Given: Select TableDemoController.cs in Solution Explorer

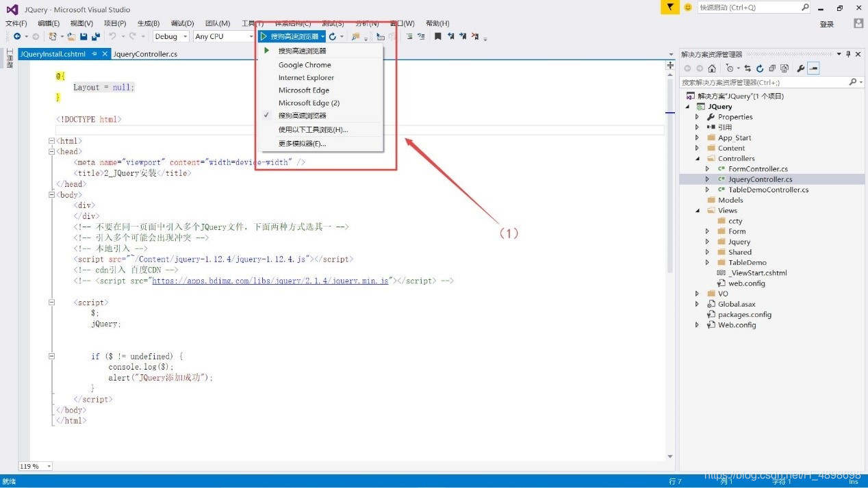Looking at the screenshot, I should click(x=768, y=190).
